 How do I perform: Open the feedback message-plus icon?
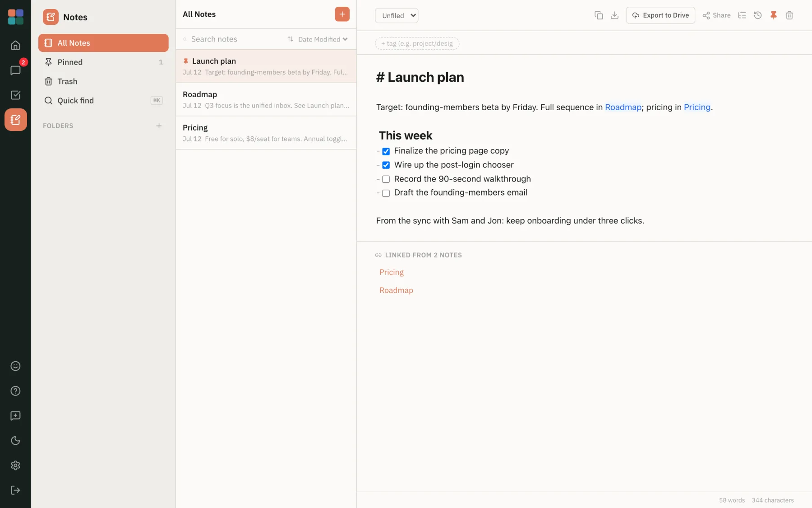[15, 415]
